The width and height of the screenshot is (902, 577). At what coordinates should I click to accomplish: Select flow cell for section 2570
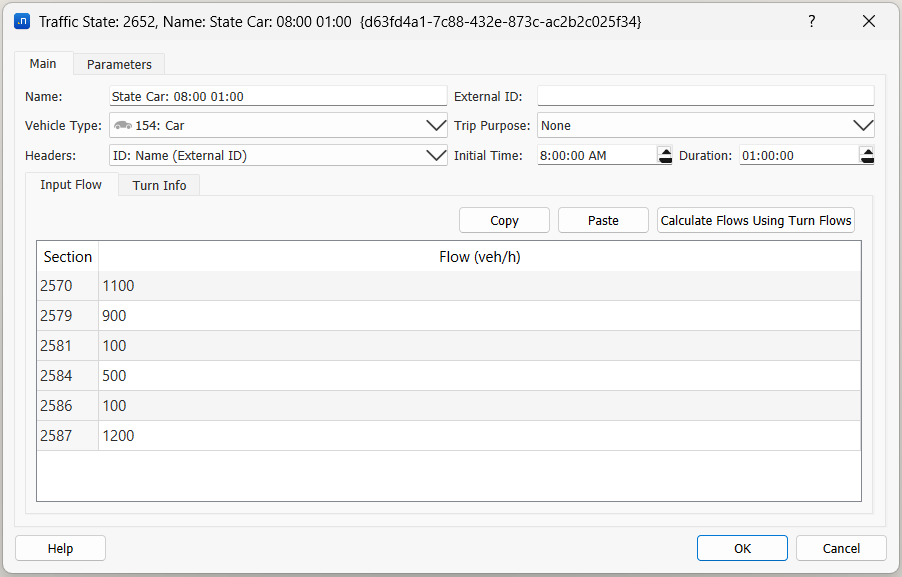tap(479, 286)
